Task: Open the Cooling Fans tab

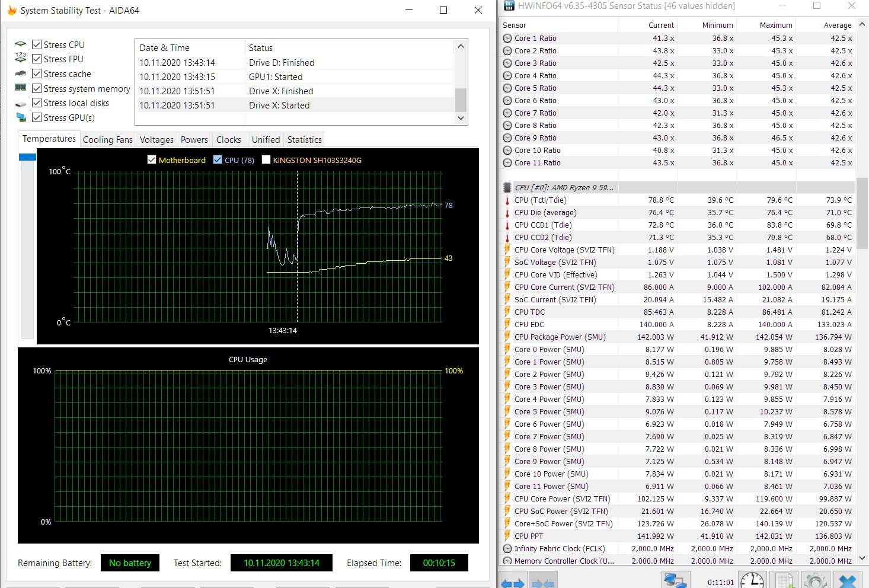Action: (107, 139)
